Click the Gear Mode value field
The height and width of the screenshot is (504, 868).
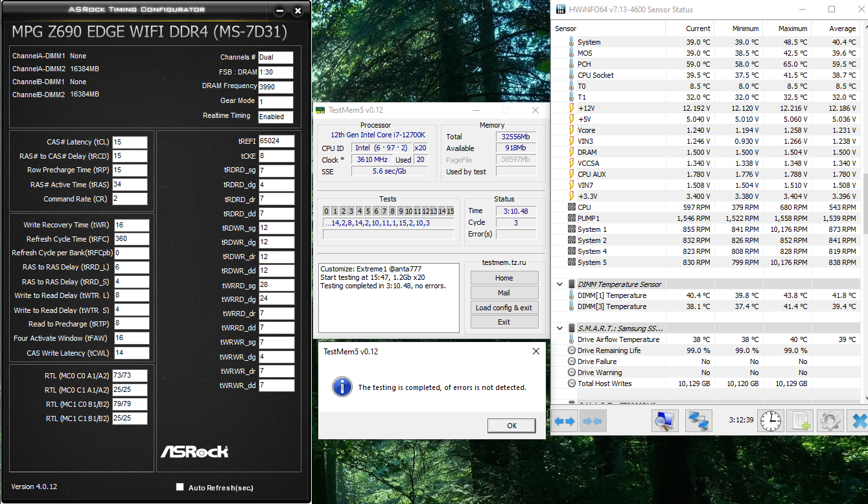point(276,102)
